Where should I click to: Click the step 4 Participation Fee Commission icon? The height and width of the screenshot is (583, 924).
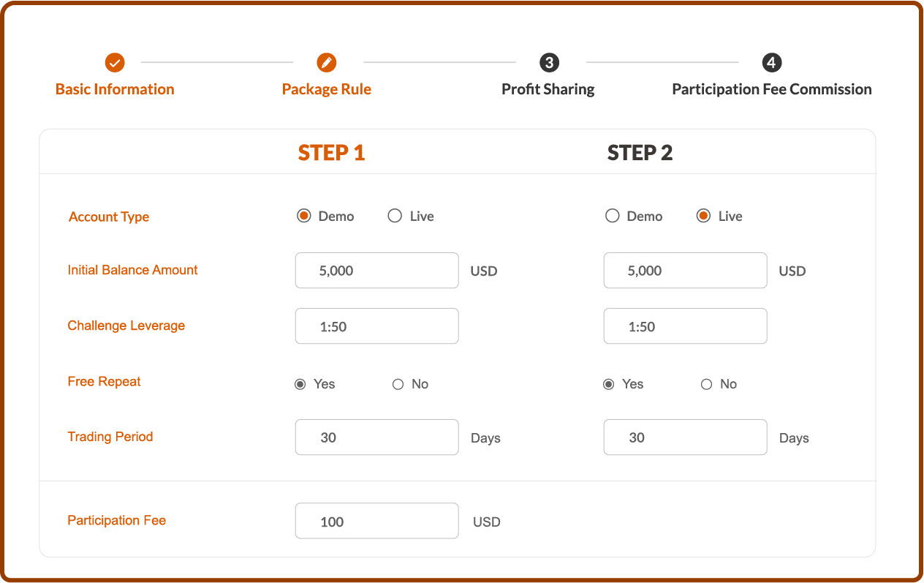point(771,63)
